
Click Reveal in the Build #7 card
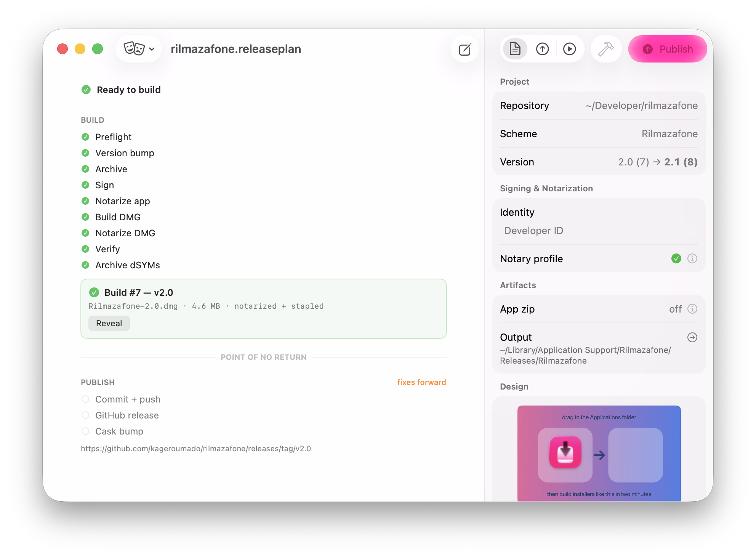[109, 323]
